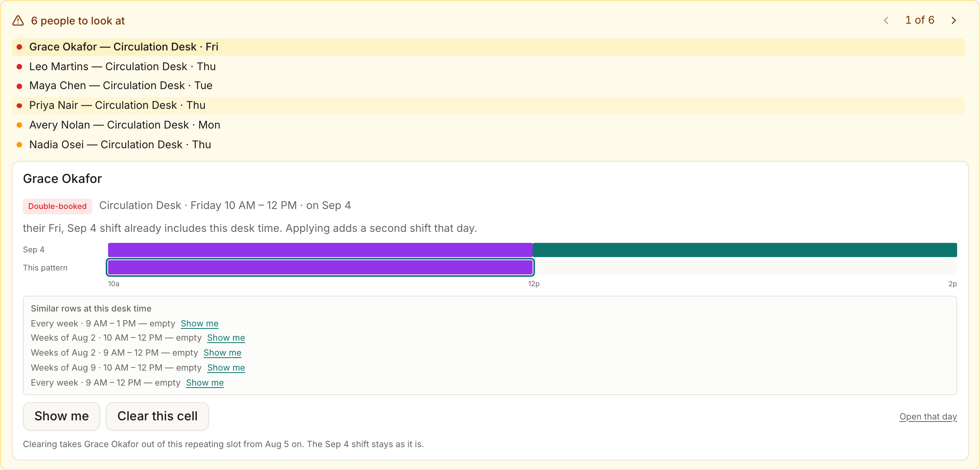Click Similar rows at this desk time heading
The height and width of the screenshot is (470, 980).
coord(91,309)
